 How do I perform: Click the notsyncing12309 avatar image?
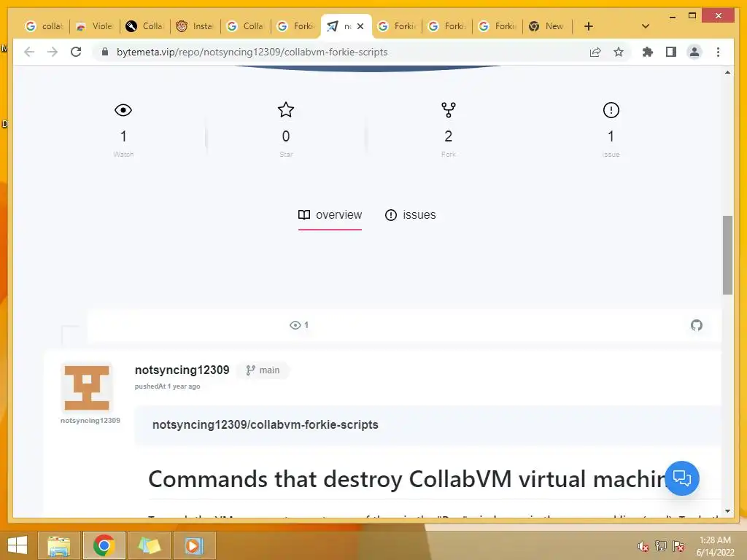pyautogui.click(x=87, y=388)
